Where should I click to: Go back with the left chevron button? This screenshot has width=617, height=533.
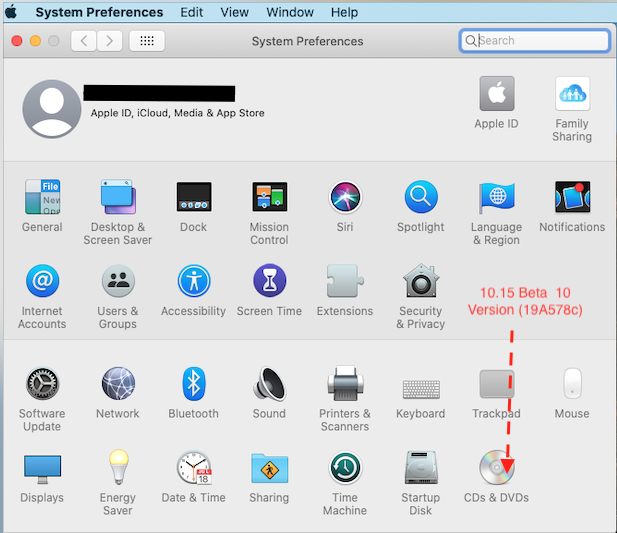click(x=83, y=41)
